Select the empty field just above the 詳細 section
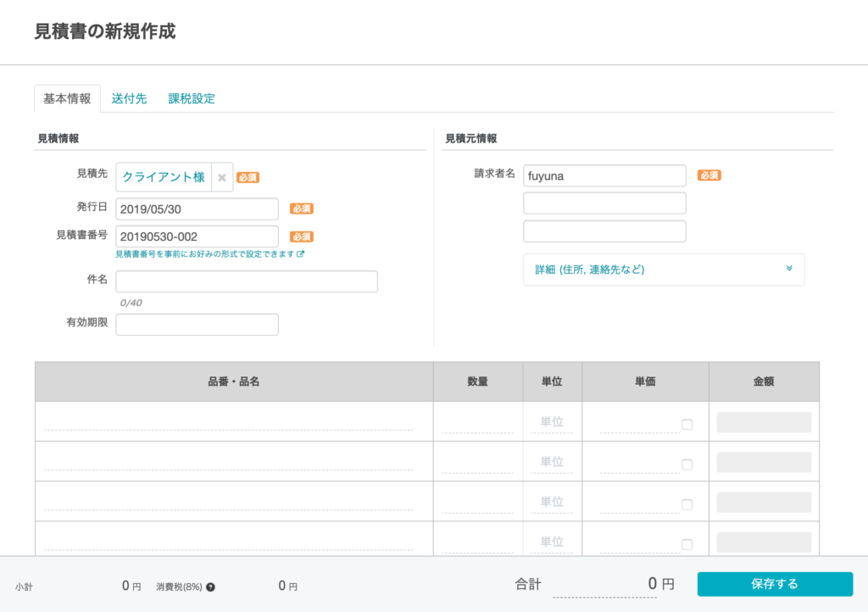Screen dimensions: 868x612 [x=604, y=231]
